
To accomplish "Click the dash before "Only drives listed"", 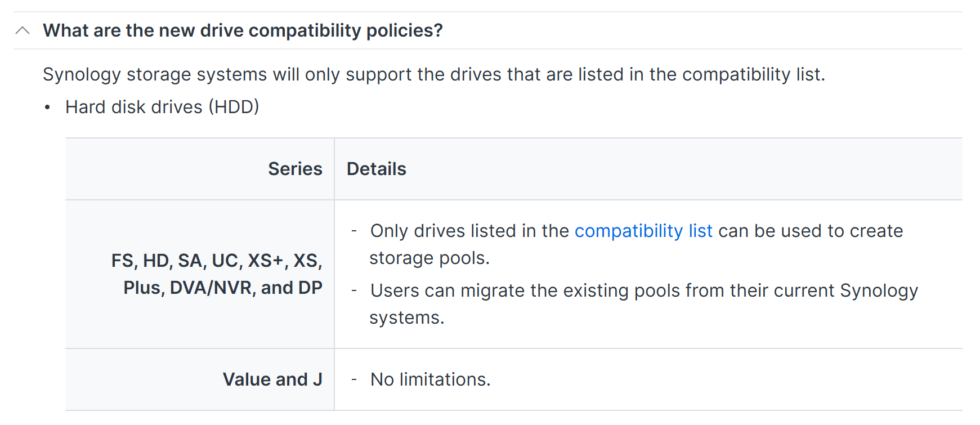I will click(354, 231).
